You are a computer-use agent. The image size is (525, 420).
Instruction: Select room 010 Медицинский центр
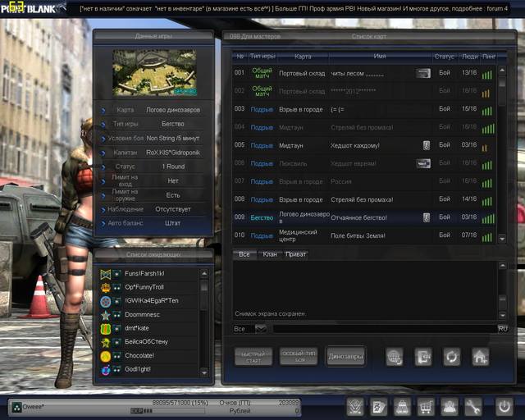[x=364, y=235]
